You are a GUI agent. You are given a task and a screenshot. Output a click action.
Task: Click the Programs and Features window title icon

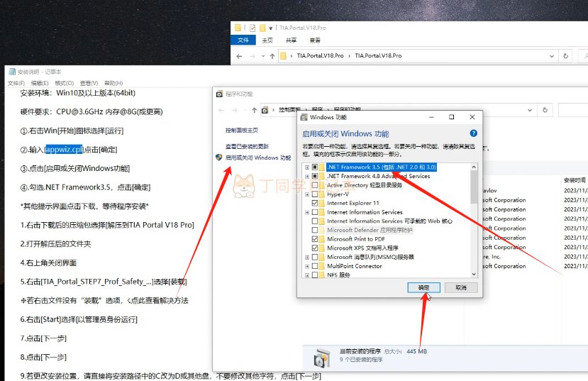coord(219,94)
